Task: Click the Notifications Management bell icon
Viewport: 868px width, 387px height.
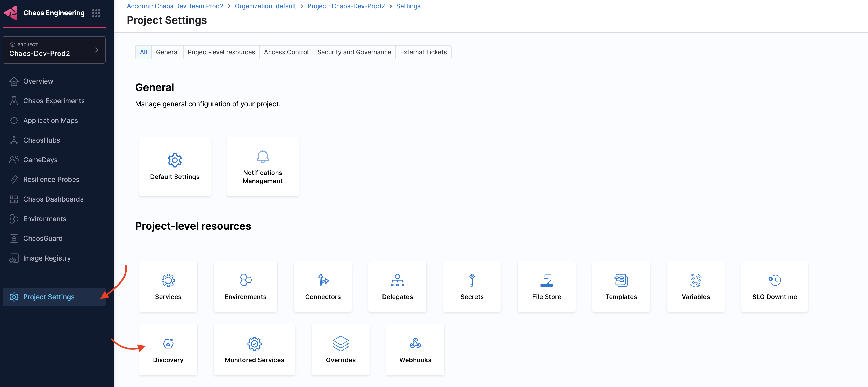Action: (x=263, y=157)
